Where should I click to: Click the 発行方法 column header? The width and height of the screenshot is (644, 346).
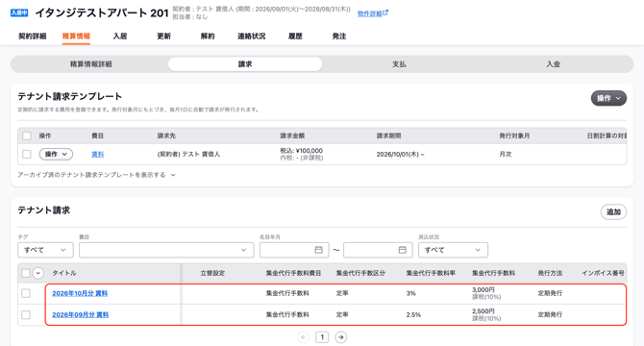click(550, 273)
